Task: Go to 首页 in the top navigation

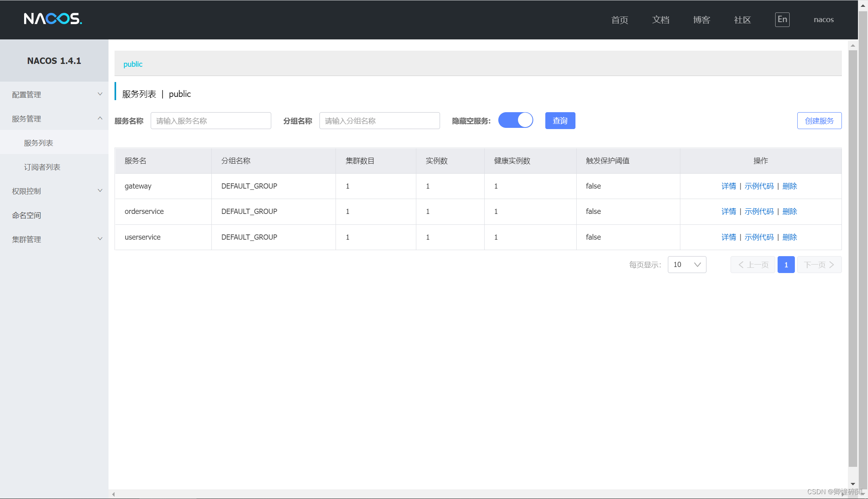Action: (x=619, y=20)
